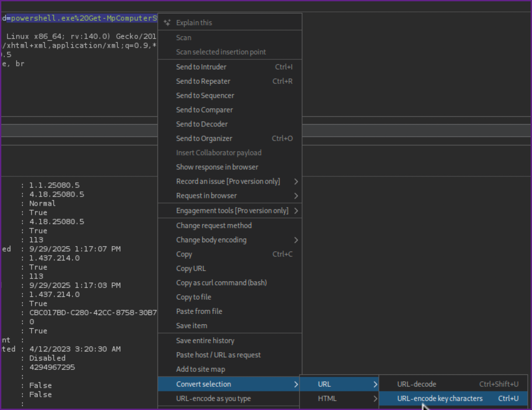The image size is (532, 410).
Task: Click Change request method
Action: pos(214,226)
